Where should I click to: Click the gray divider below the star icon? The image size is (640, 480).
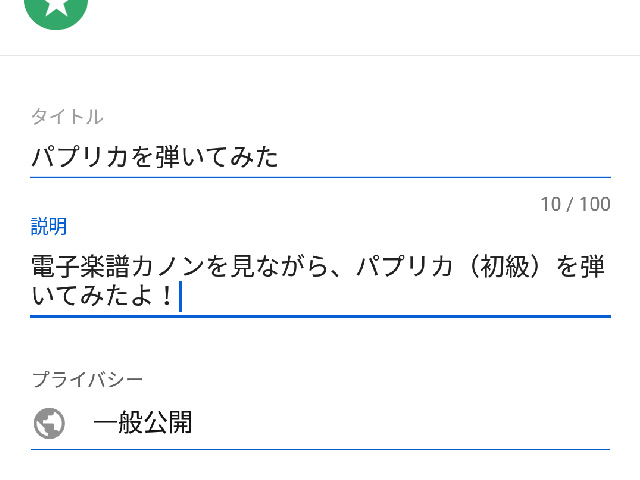click(320, 55)
